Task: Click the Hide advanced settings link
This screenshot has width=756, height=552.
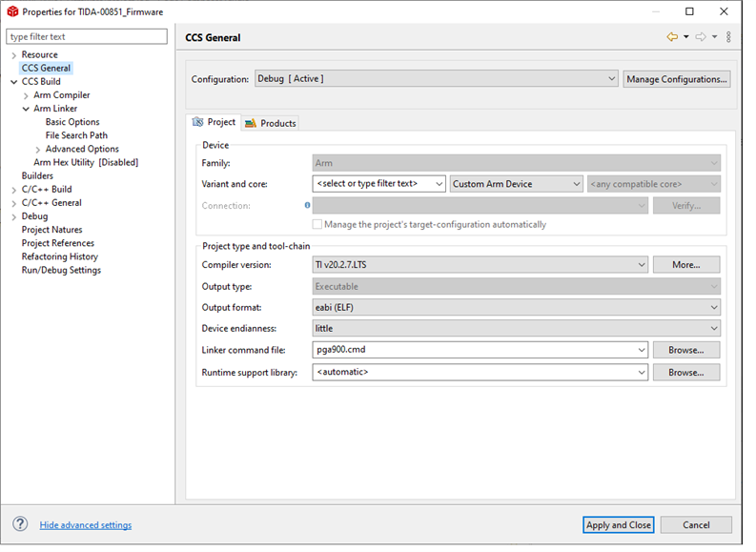Action: pos(86,525)
